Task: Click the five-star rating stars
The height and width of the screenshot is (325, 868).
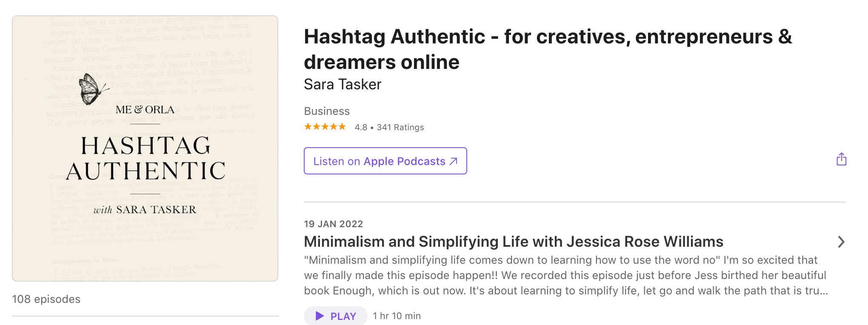Action: tap(325, 127)
